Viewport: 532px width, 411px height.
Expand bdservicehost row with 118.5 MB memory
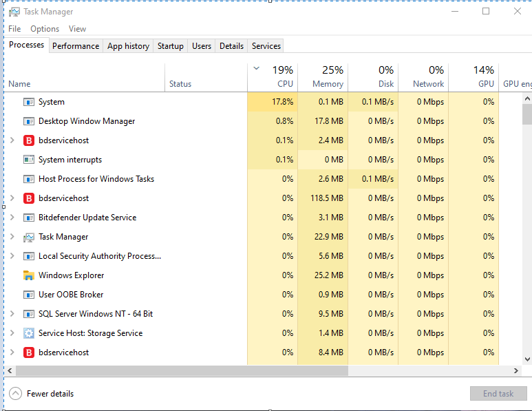[12, 198]
